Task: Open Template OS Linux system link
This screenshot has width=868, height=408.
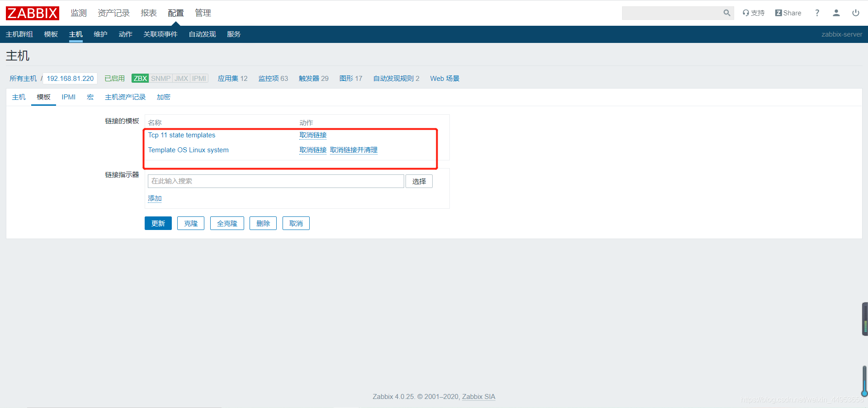Action: tap(189, 150)
